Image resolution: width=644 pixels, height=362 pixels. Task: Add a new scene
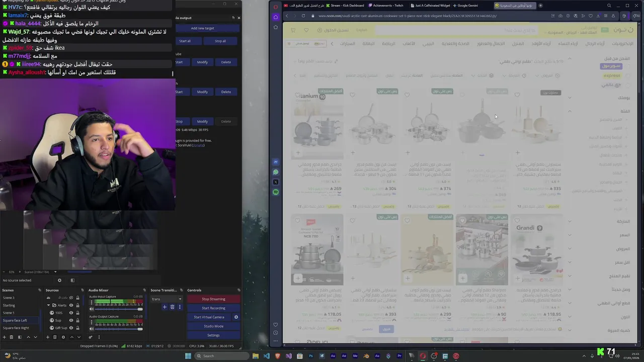(x=5, y=337)
